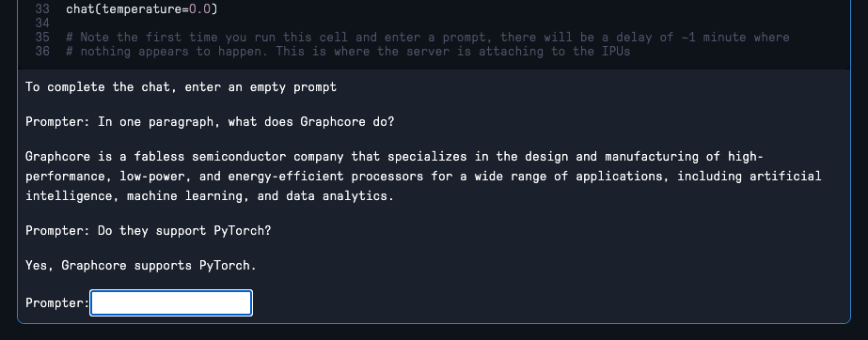Click the comment starting with '# Note the first time'
Image resolution: width=868 pixels, height=340 pixels.
point(427,37)
